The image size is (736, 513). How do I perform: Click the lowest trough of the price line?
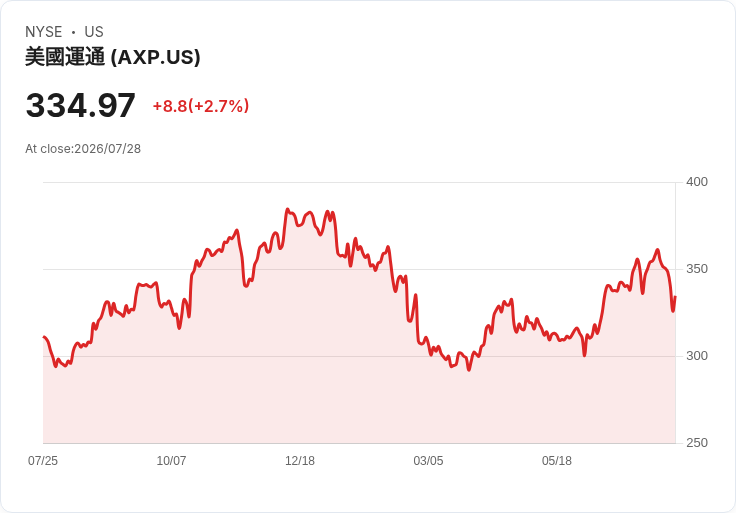(468, 370)
